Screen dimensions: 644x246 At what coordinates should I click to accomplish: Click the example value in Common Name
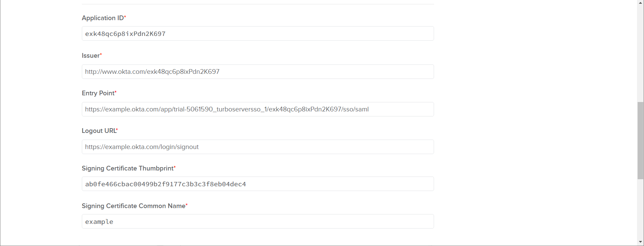[99, 221]
